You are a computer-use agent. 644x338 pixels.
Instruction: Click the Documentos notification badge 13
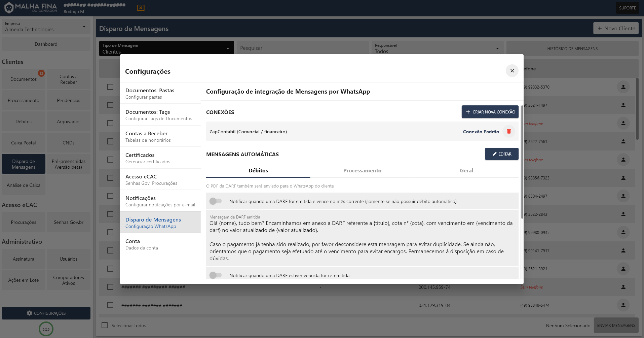(41, 73)
